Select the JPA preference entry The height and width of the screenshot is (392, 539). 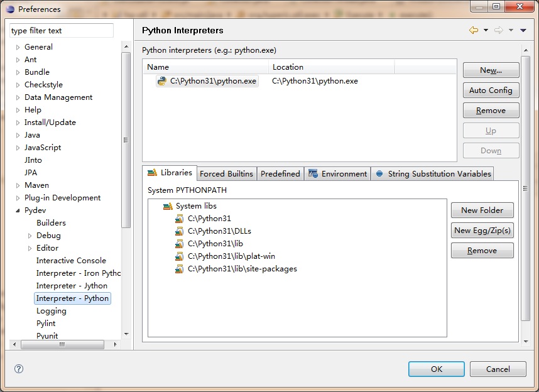[31, 173]
